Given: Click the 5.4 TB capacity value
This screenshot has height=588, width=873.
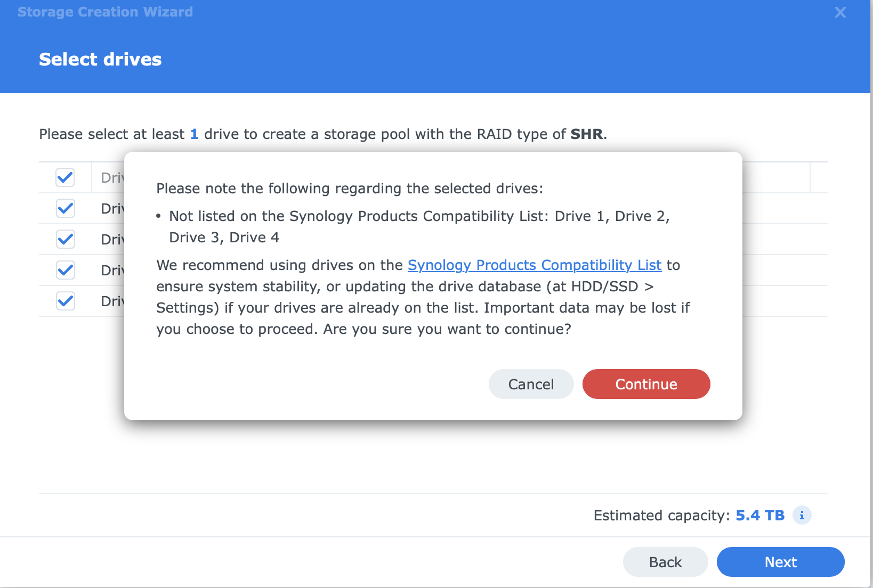Looking at the screenshot, I should (x=759, y=516).
